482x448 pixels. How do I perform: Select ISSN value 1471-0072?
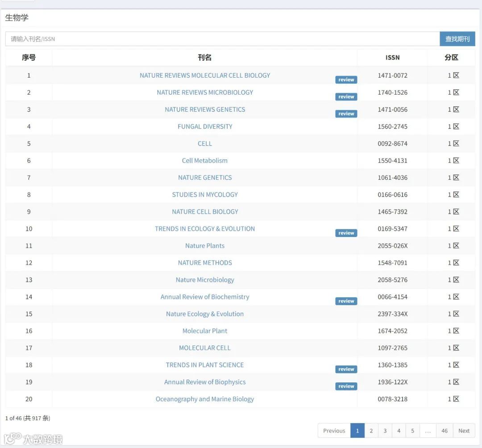pos(393,75)
